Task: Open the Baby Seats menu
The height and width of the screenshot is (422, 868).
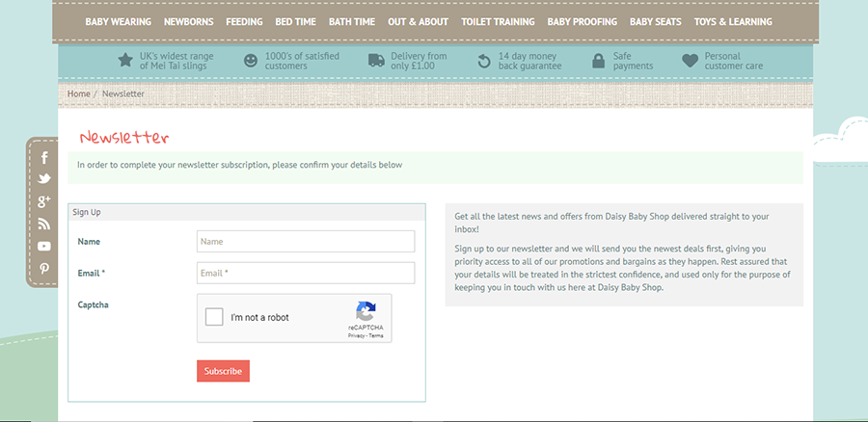Action: pyautogui.click(x=656, y=21)
